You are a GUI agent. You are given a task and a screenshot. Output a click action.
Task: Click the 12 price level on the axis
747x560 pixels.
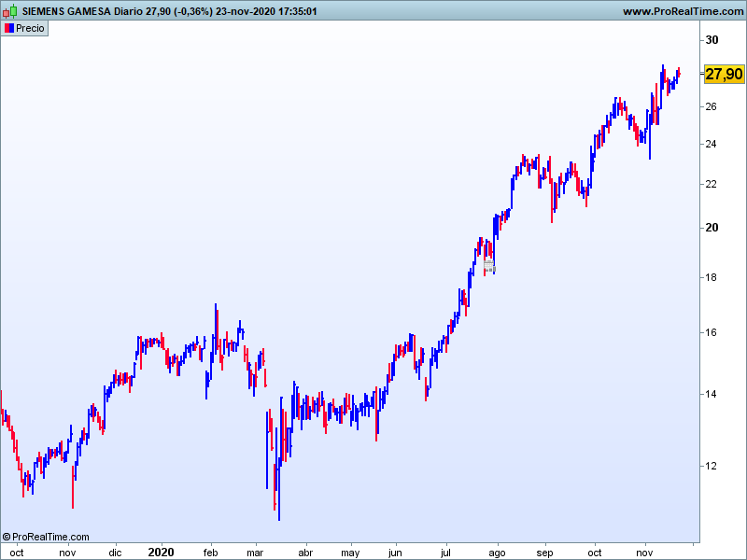(x=712, y=466)
